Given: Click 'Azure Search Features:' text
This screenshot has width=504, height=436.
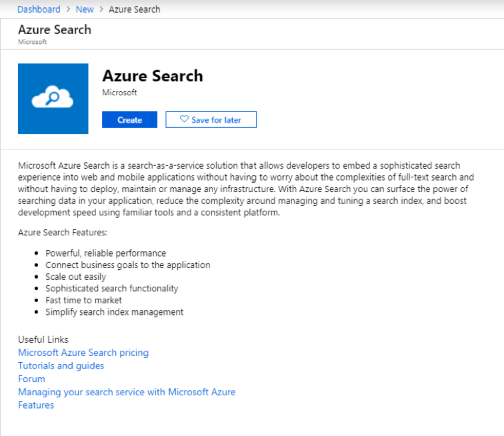Looking at the screenshot, I should [63, 233].
